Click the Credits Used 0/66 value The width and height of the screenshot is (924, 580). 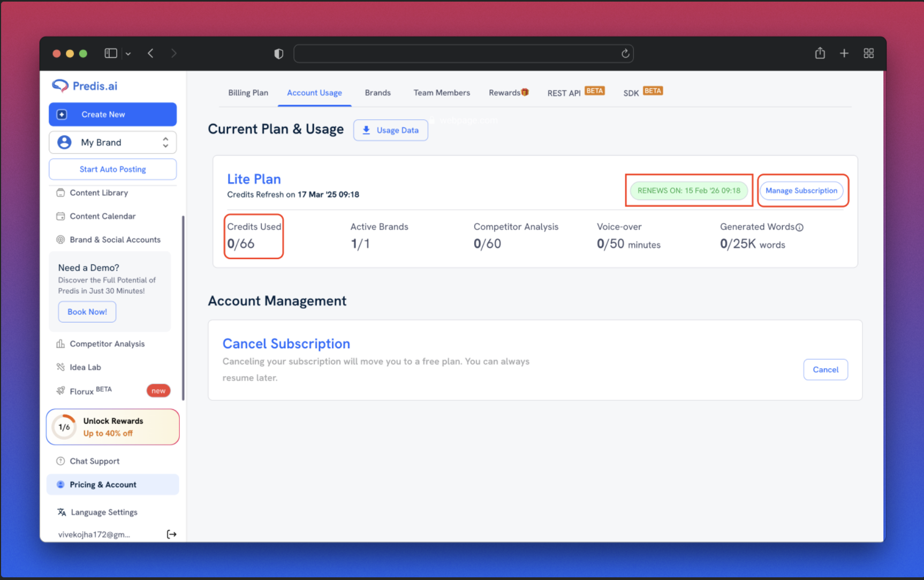240,244
